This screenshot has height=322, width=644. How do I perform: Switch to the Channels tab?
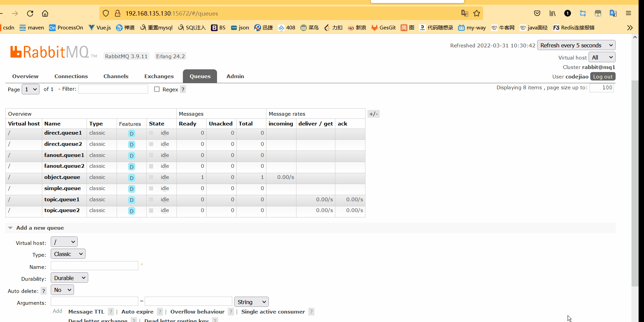pyautogui.click(x=116, y=76)
